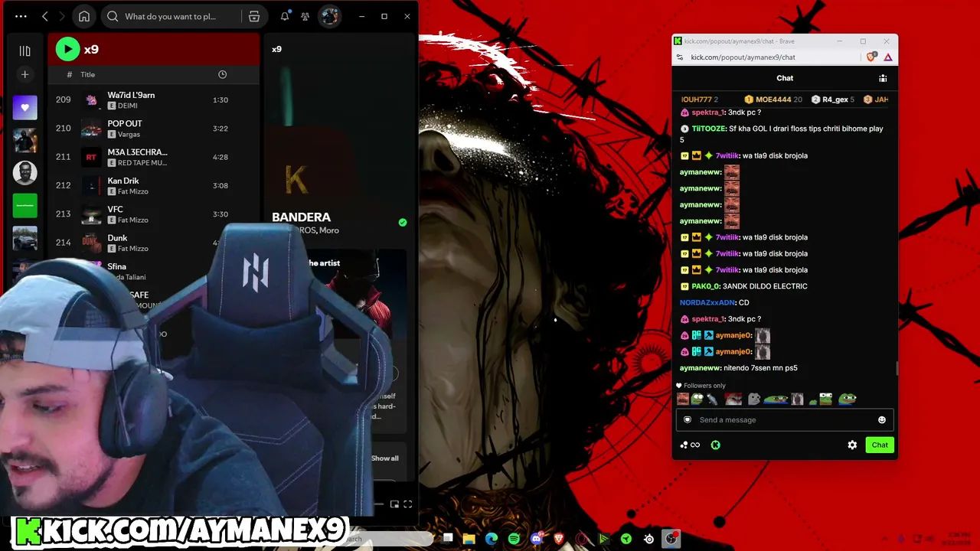Open Spotify notifications bell
Image resolution: width=980 pixels, height=551 pixels.
tap(285, 16)
